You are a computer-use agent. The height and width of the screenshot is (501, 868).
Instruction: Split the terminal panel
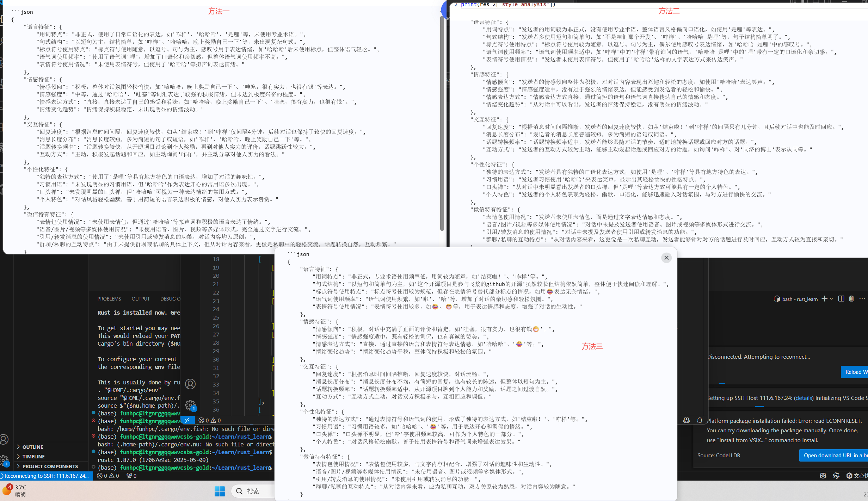point(841,299)
